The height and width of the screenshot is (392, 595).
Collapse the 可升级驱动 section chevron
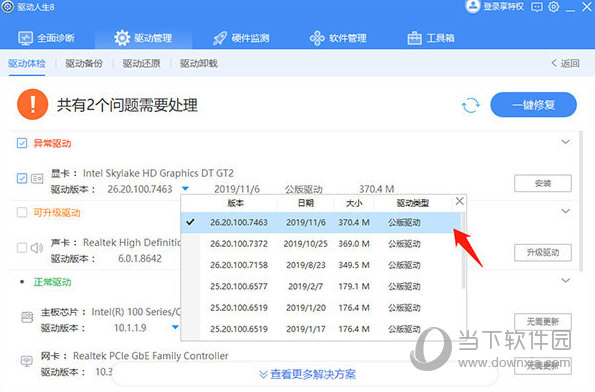[x=565, y=211]
